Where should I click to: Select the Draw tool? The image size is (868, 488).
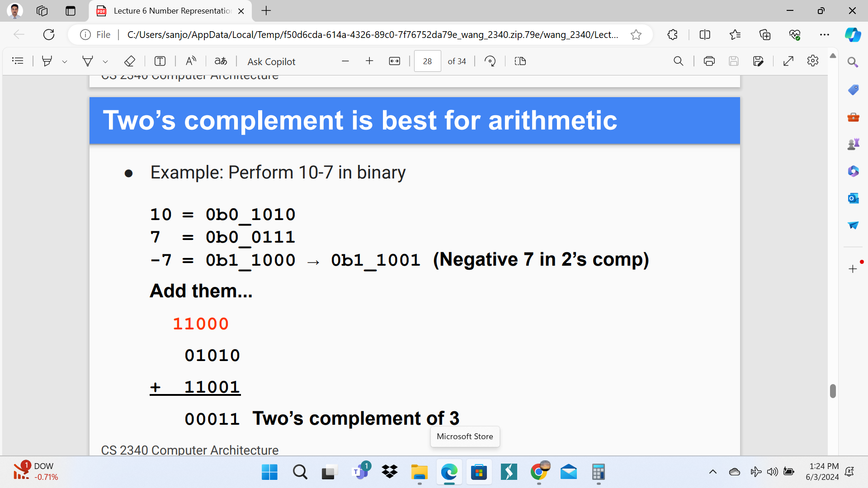(x=88, y=61)
